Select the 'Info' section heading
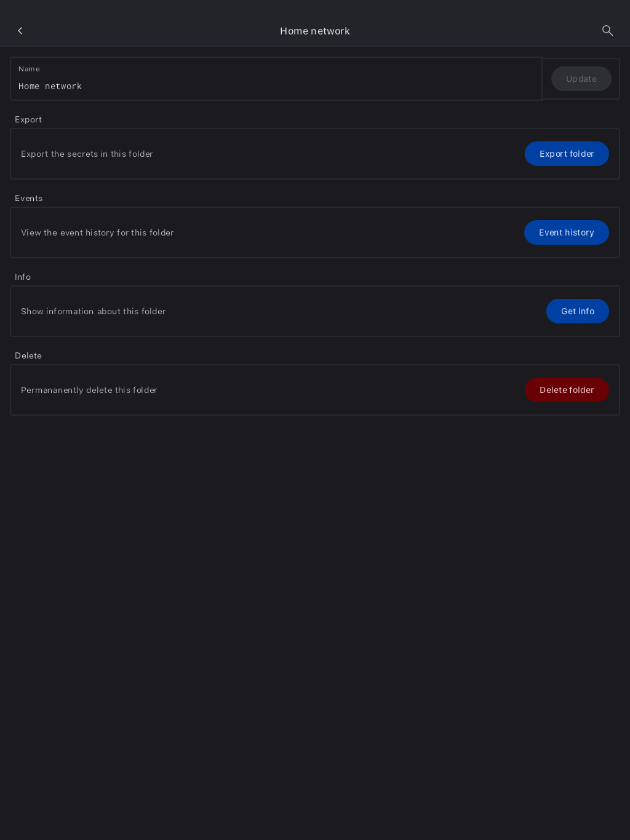 [23, 277]
